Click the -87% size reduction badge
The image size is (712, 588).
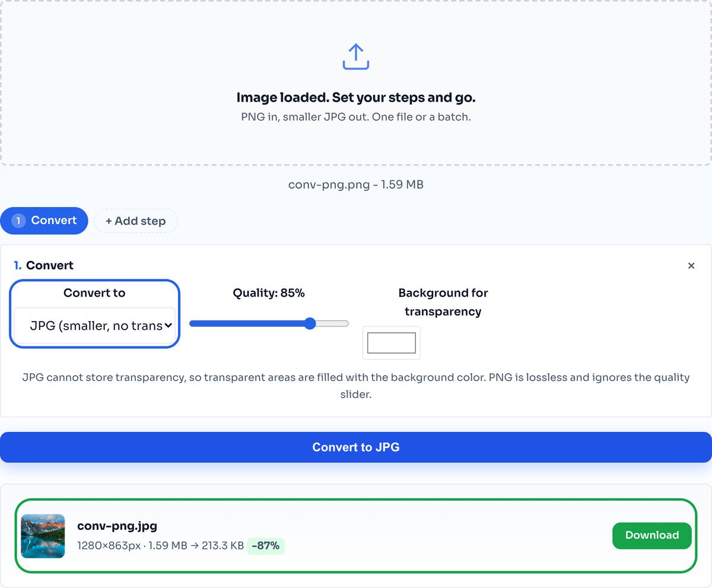266,546
